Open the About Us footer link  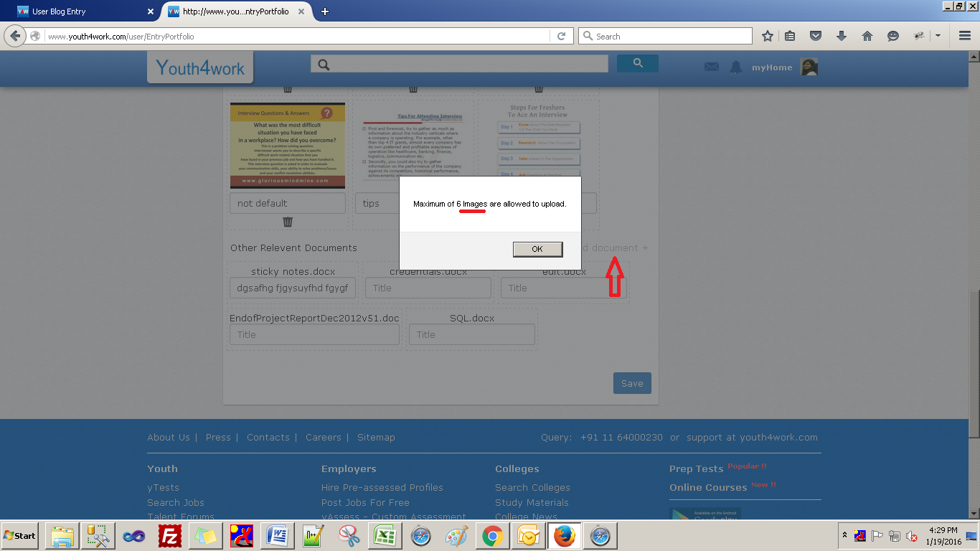click(x=169, y=437)
